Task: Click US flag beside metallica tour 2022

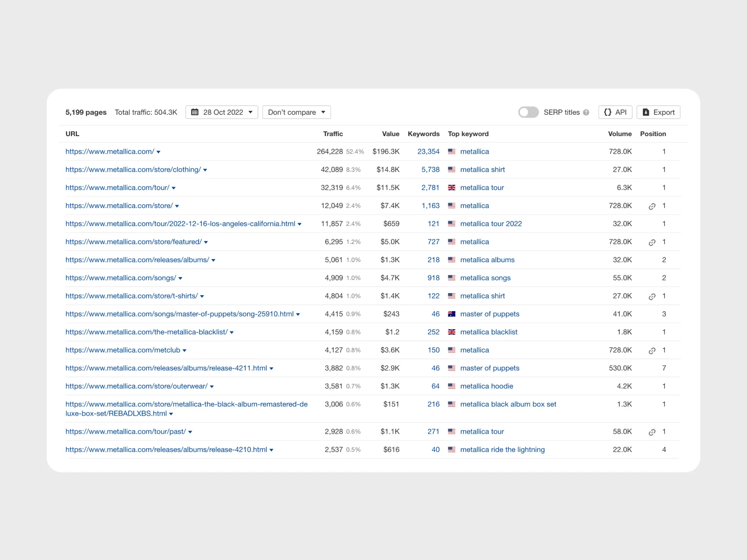Action: (x=452, y=224)
